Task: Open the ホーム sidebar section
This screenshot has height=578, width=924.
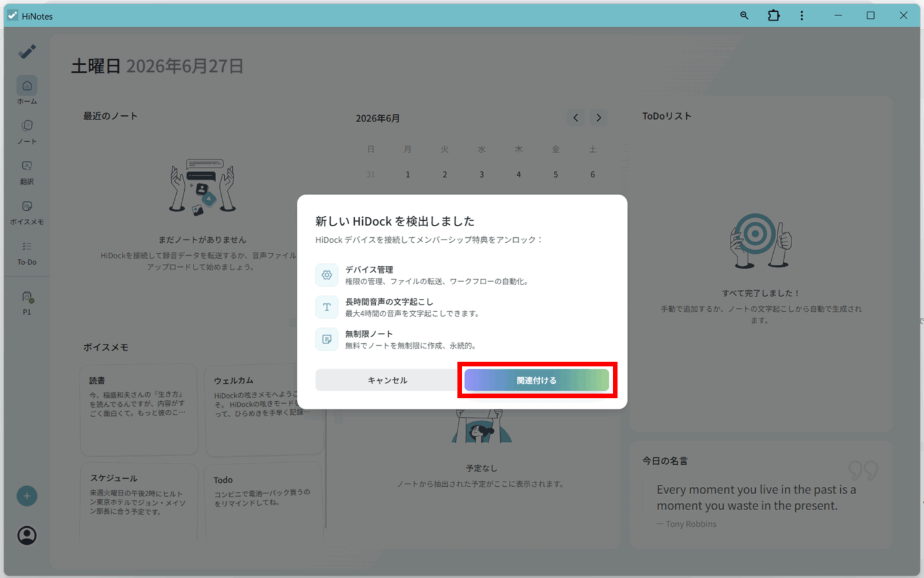Action: [x=26, y=91]
